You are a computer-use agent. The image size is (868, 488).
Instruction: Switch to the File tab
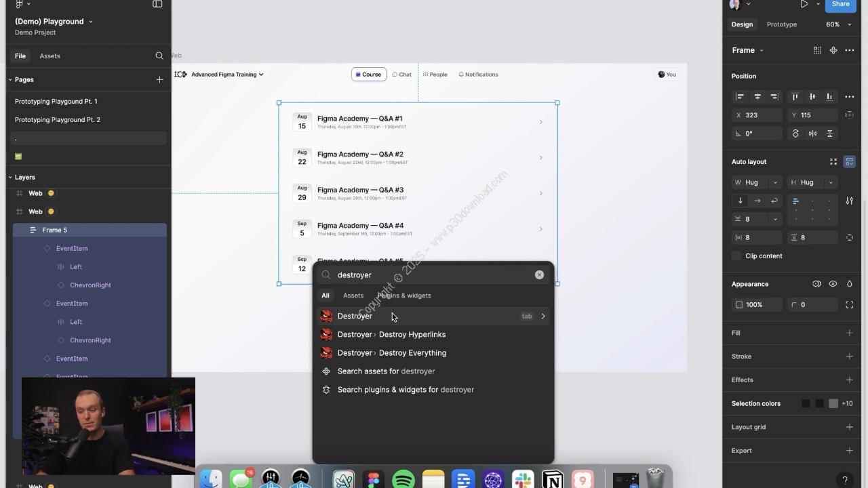point(20,56)
